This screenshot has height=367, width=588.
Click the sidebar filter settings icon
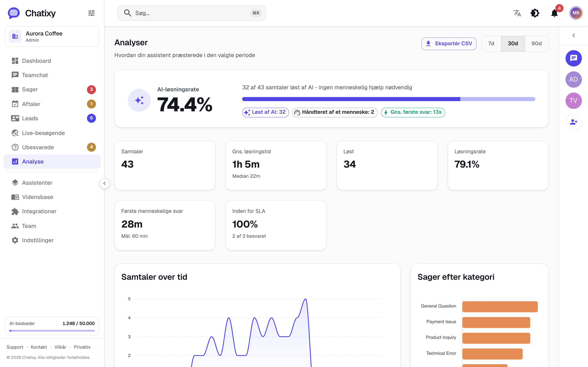click(91, 13)
